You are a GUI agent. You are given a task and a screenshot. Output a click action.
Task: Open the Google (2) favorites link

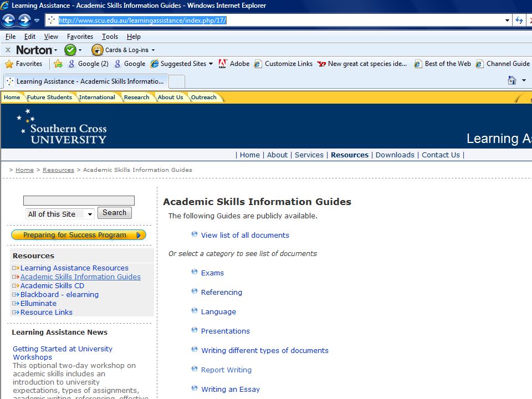coord(88,64)
